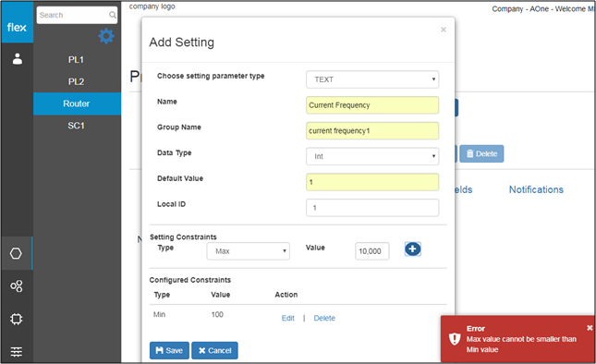Dismiss the red error notification
The height and width of the screenshot is (364, 596).
click(x=590, y=328)
